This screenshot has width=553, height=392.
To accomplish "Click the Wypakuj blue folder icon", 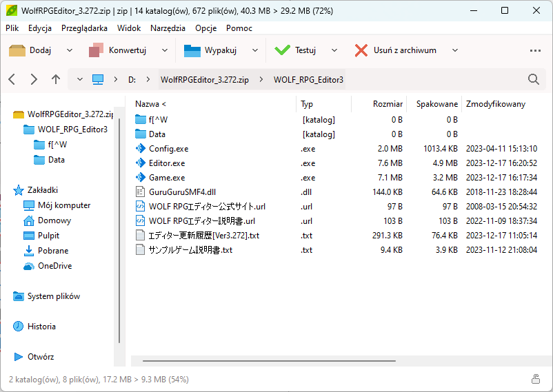I will [x=192, y=50].
